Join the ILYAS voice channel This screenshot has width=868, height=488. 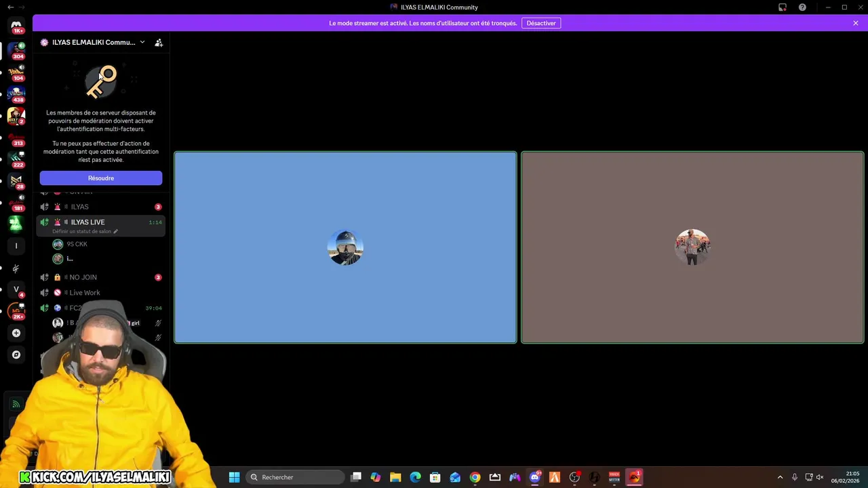(101, 207)
